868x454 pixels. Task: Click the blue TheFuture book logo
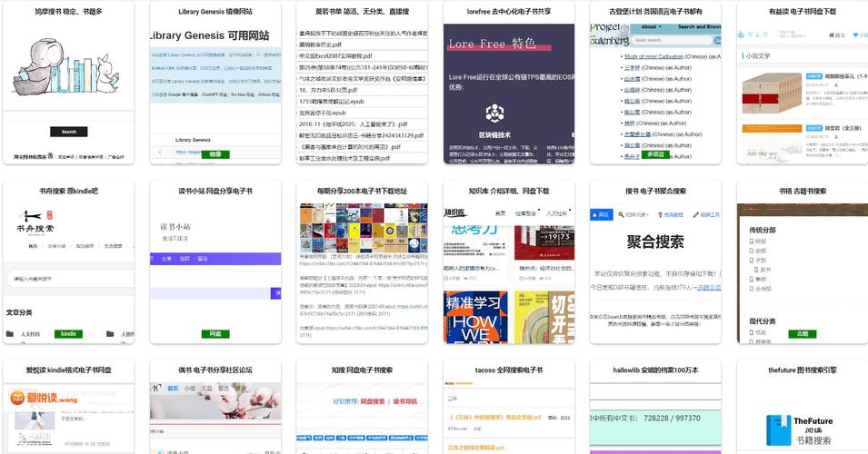(778, 430)
